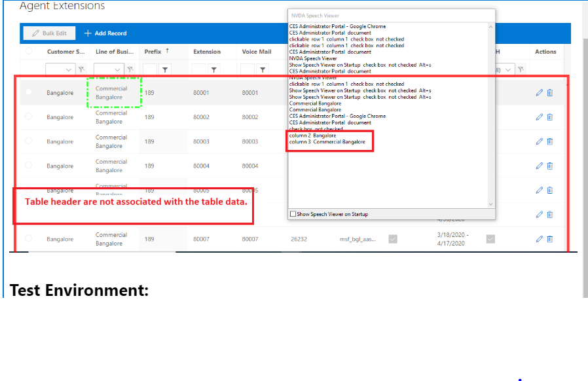Screen dimensions: 588x381
Task: Focus the Extension filter input box
Action: [x=199, y=70]
